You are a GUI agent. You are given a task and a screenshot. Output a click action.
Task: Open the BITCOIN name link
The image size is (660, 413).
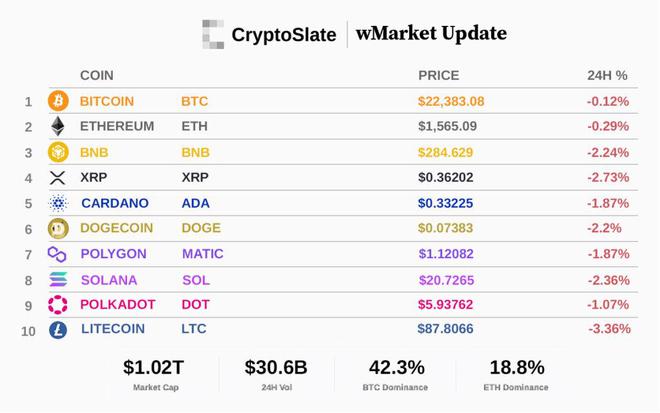107,101
